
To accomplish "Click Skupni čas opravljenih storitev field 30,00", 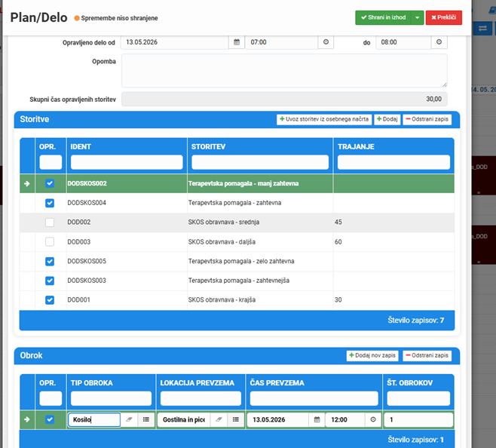I will click(x=284, y=99).
